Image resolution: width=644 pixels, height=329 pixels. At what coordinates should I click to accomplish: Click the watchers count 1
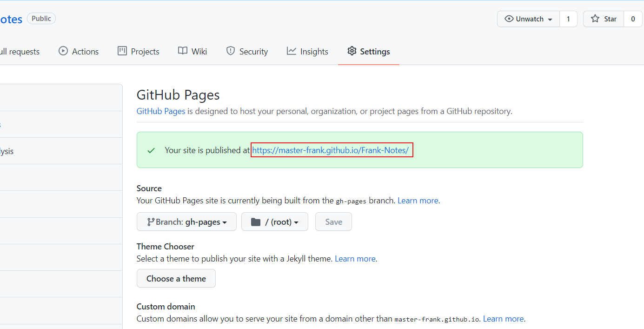568,19
